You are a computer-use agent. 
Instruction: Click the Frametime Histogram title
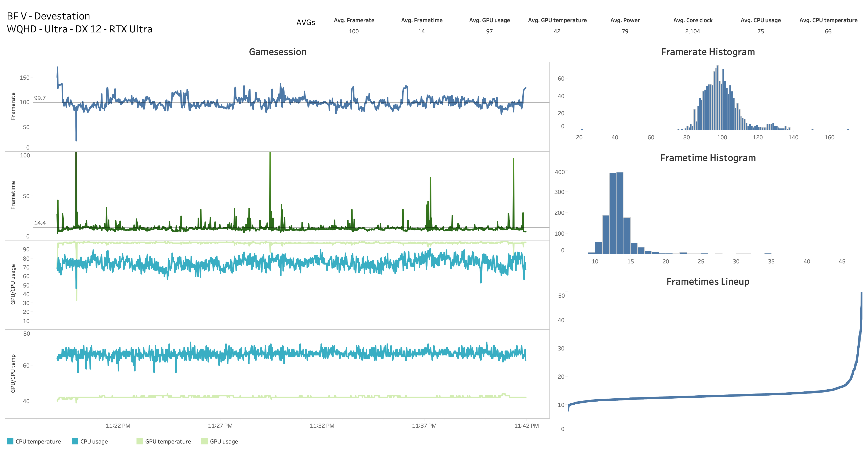click(x=708, y=158)
